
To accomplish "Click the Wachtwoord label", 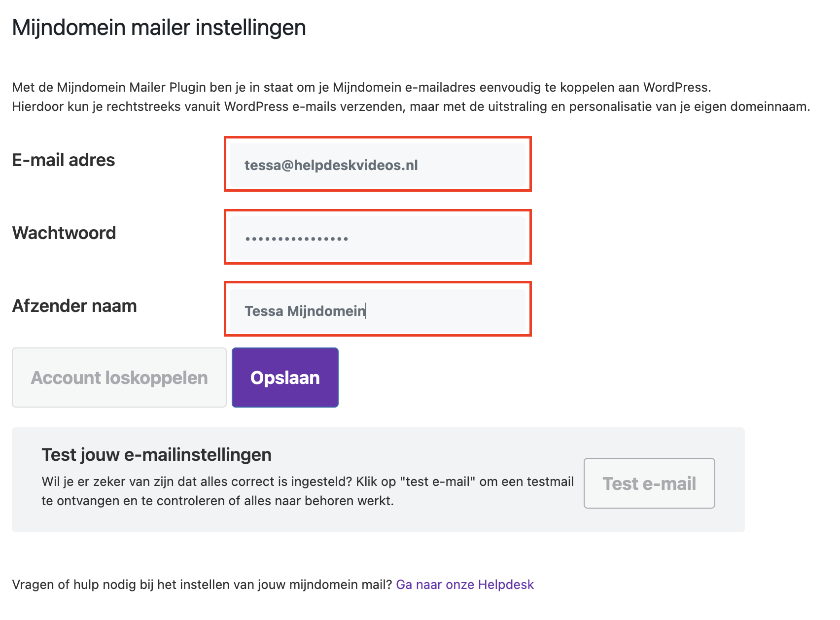I will coord(64,233).
